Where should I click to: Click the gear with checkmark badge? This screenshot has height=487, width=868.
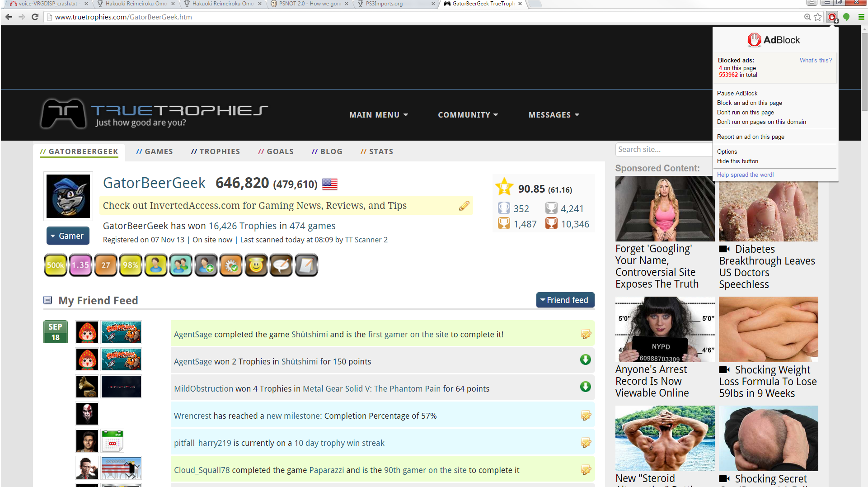(231, 265)
